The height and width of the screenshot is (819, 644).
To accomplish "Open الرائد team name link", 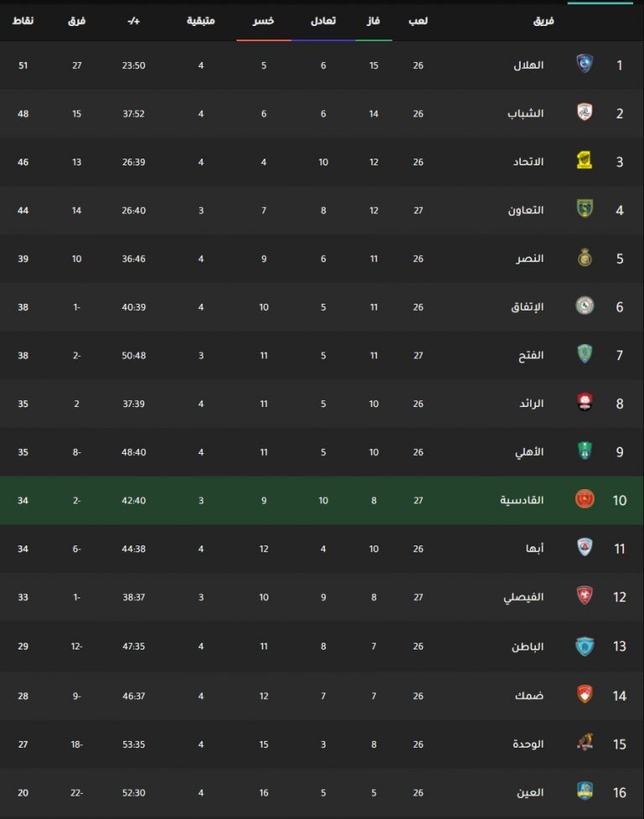I will point(532,404).
